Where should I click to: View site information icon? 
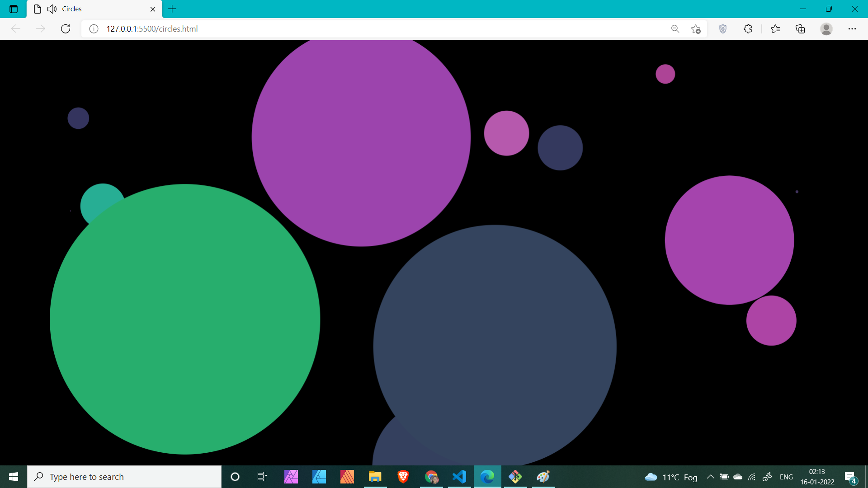[x=94, y=29]
